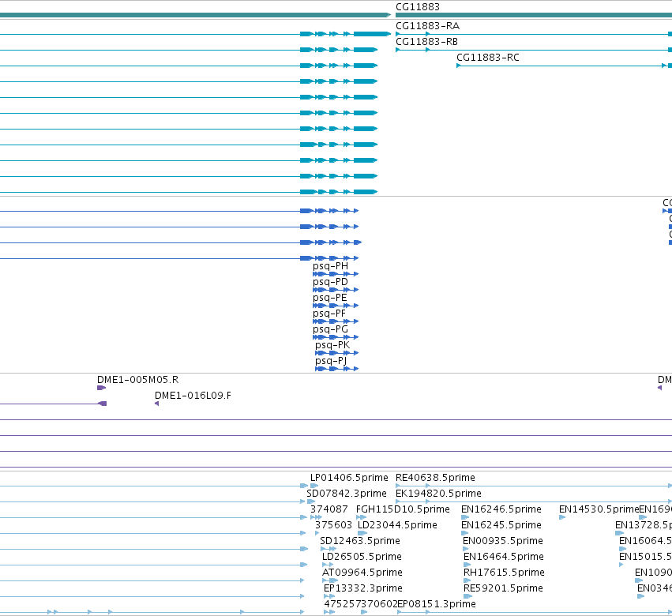Select the 374087 feature label
Image resolution: width=672 pixels, height=616 pixels.
[x=328, y=509]
